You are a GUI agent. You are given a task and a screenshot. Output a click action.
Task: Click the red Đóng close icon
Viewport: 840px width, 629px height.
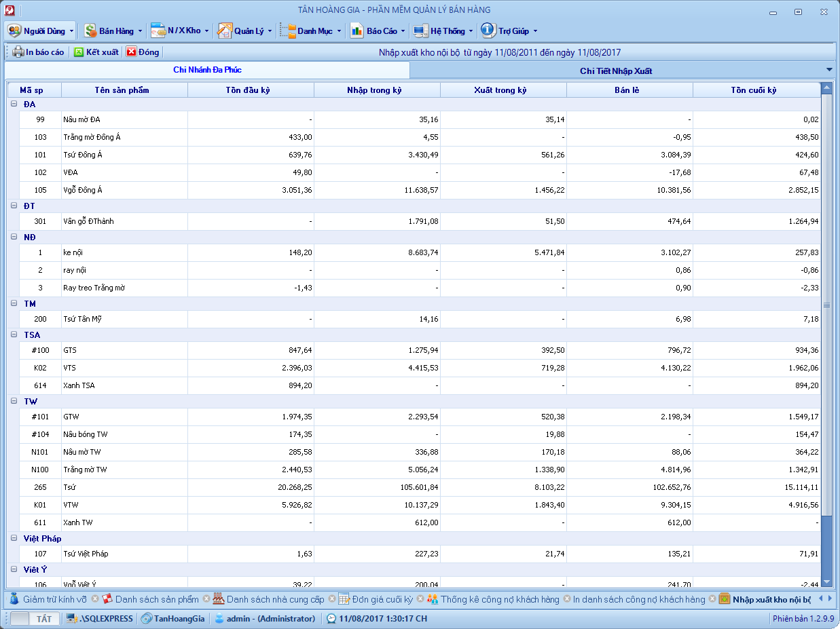[x=132, y=52]
